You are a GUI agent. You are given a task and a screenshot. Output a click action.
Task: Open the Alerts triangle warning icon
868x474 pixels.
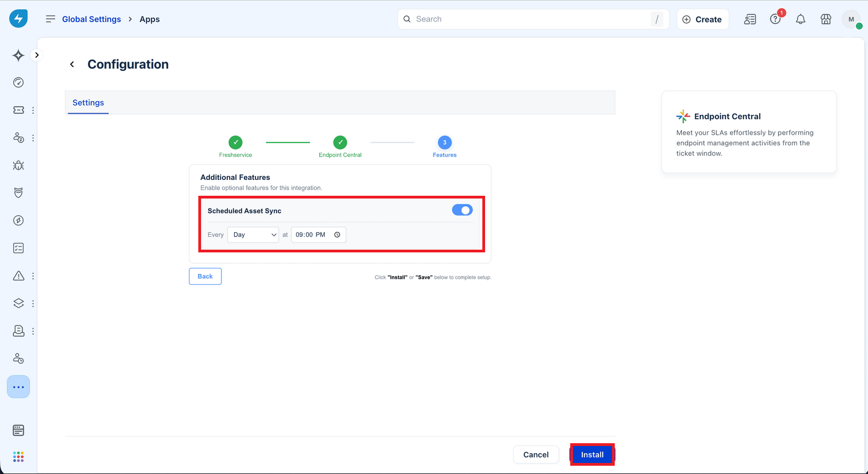(x=18, y=275)
